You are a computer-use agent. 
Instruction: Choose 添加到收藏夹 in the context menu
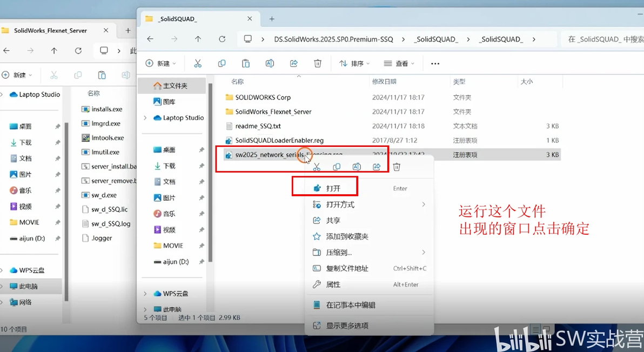pyautogui.click(x=369, y=236)
